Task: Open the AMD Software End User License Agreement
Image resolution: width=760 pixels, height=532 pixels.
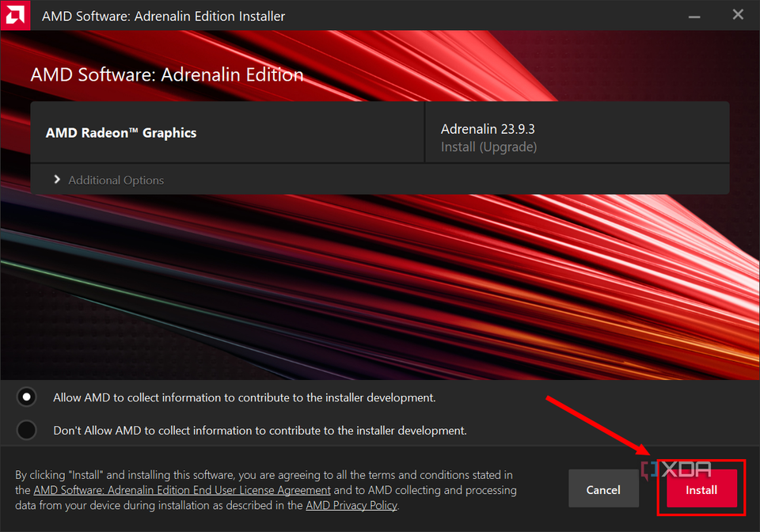Action: [x=181, y=490]
